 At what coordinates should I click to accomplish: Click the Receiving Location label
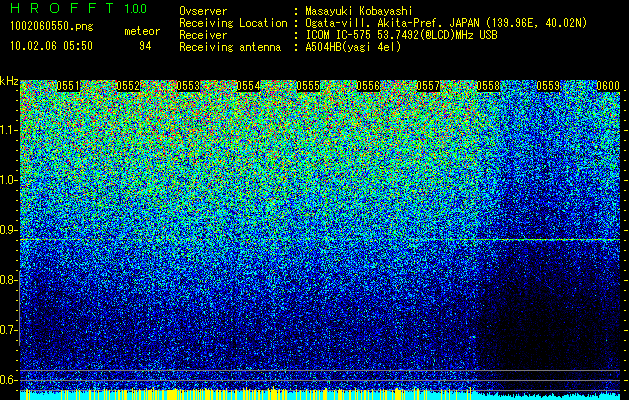coord(233,23)
